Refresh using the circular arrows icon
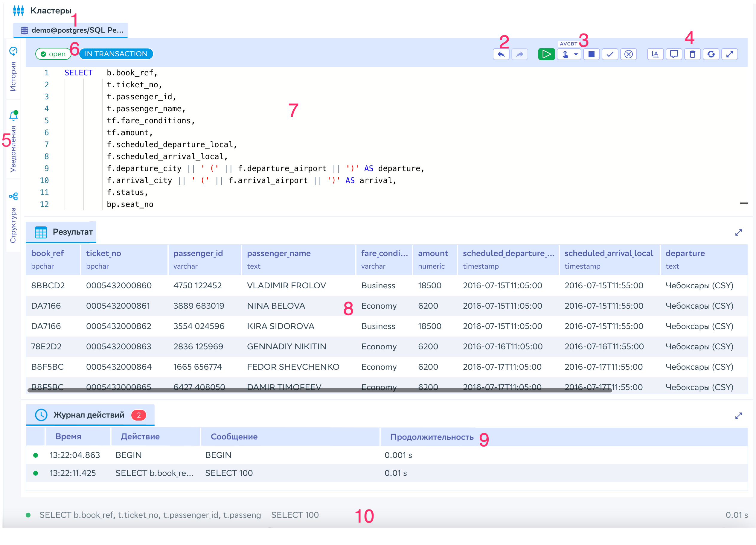The width and height of the screenshot is (756, 545). click(x=711, y=54)
